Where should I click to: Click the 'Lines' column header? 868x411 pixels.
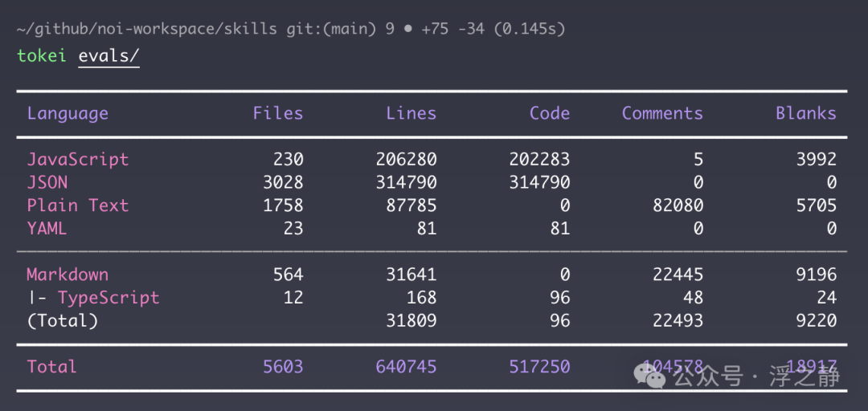[411, 113]
